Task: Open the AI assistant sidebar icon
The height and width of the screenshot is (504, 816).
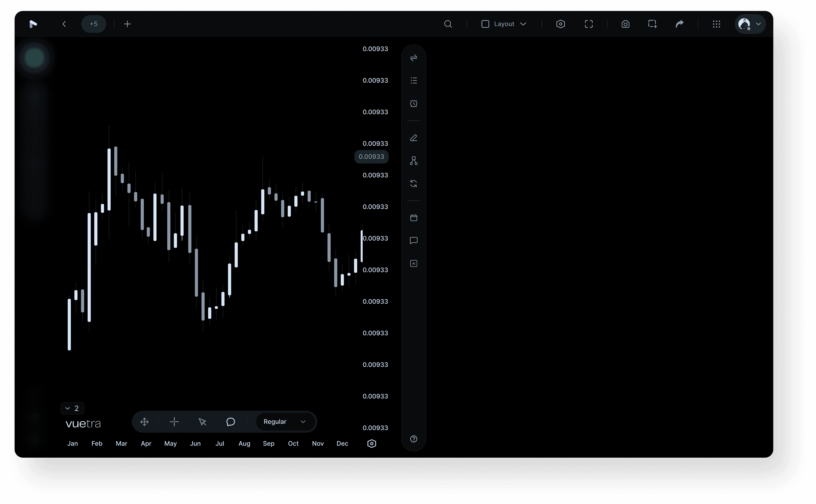Action: (x=413, y=263)
